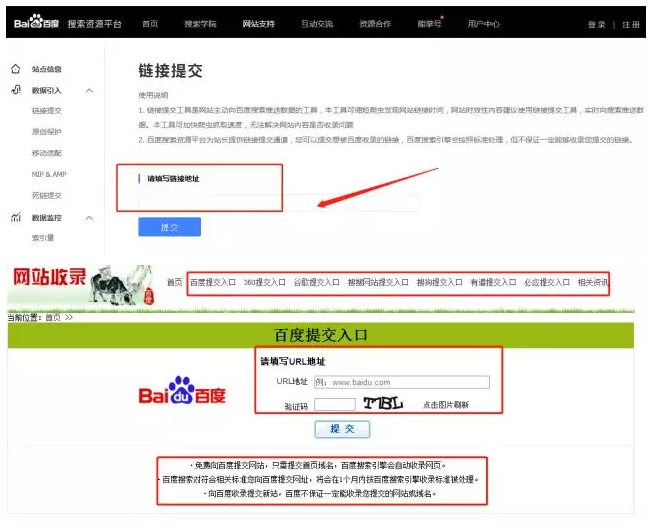
Task: Click the 链接提交 page heading
Action: [171, 71]
